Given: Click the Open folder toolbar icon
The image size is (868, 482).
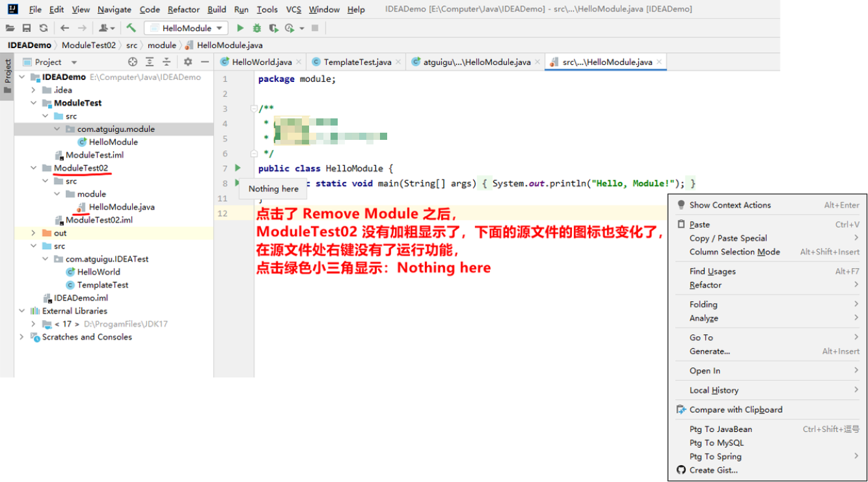Looking at the screenshot, I should coord(10,28).
